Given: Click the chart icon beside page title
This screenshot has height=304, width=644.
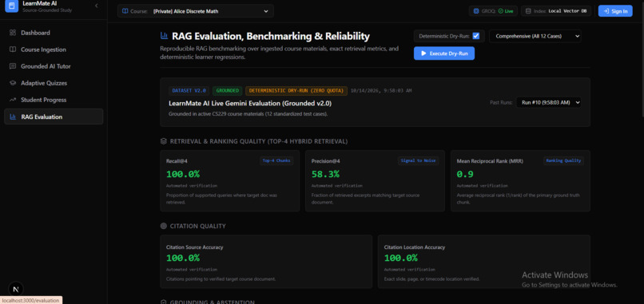Looking at the screenshot, I should tap(164, 36).
